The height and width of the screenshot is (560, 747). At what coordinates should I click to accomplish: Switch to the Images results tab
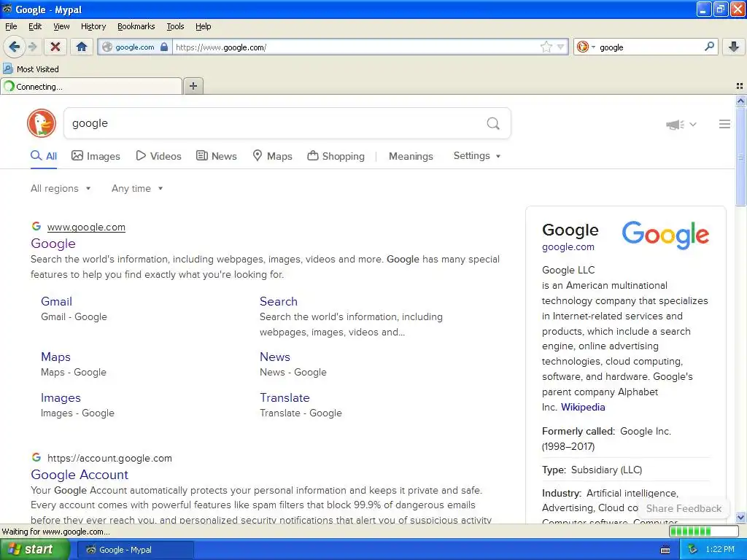96,156
